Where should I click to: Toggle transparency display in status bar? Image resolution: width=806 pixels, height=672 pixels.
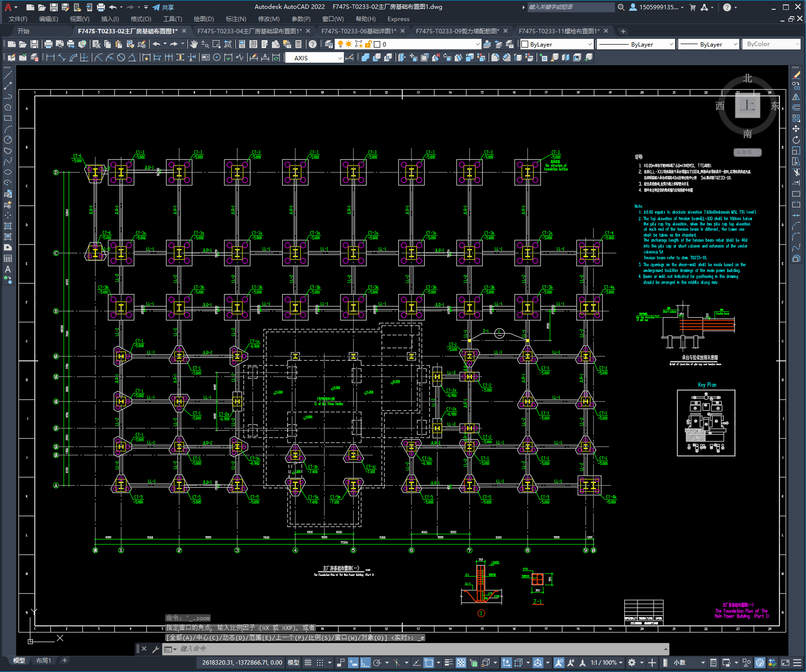tap(461, 663)
